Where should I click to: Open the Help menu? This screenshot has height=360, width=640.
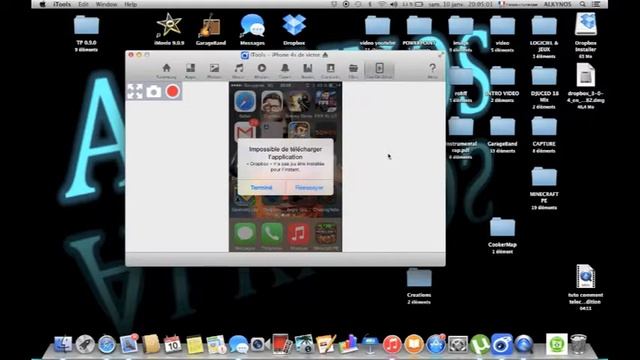tap(131, 4)
